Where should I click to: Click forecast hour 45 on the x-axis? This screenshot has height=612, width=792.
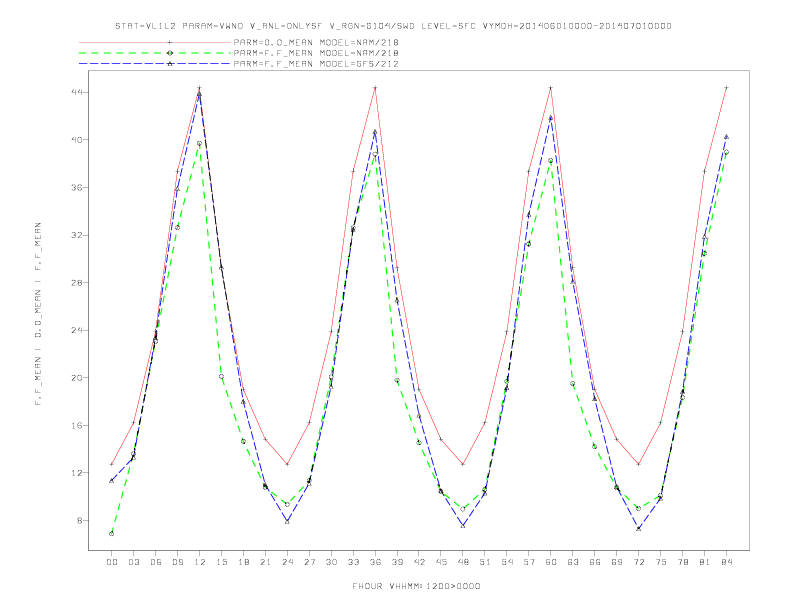441,562
